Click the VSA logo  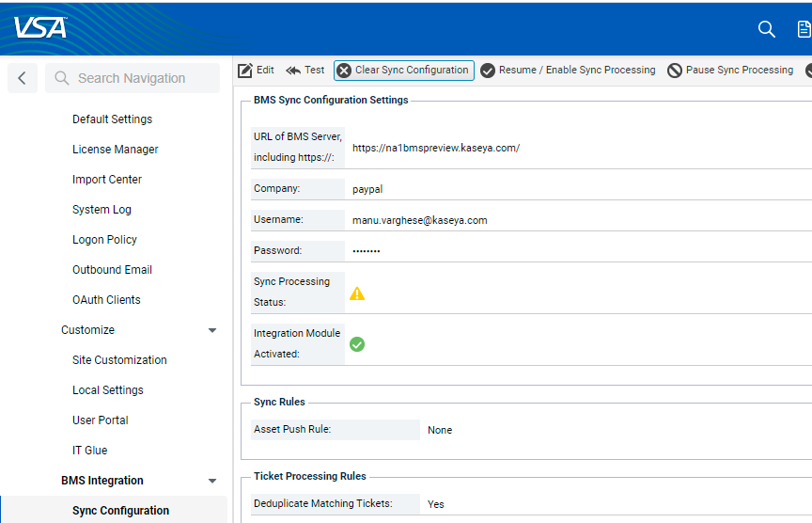pyautogui.click(x=40, y=27)
